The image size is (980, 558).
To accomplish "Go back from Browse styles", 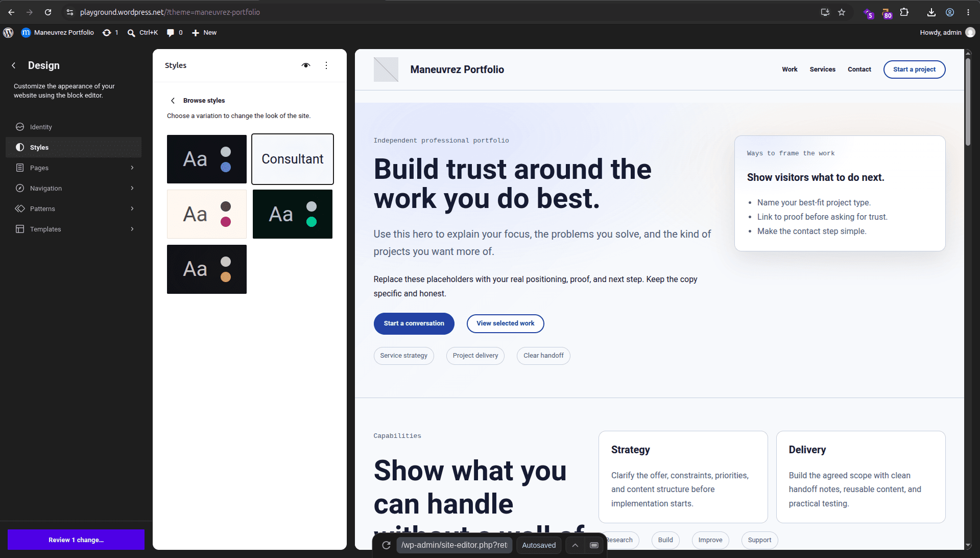I will (173, 101).
